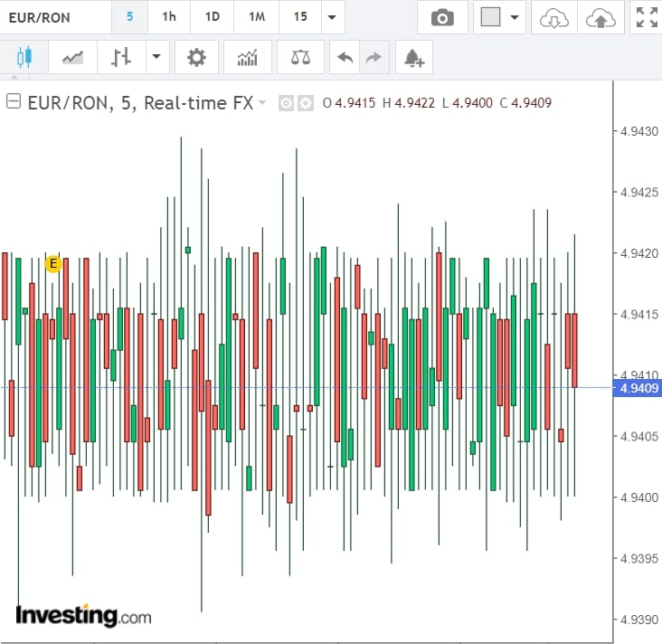662x644 pixels.
Task: Click the compare symbols scales icon
Action: (300, 58)
